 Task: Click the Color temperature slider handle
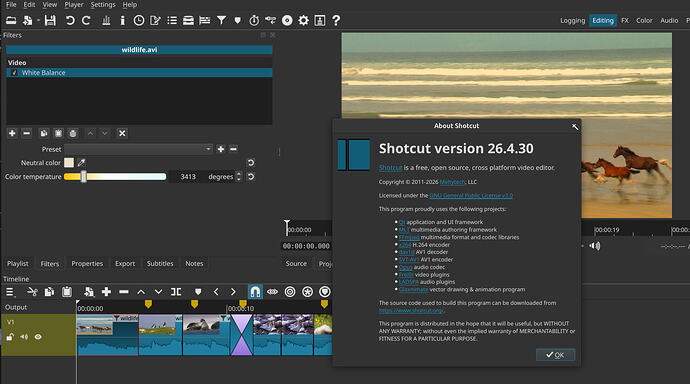click(84, 176)
